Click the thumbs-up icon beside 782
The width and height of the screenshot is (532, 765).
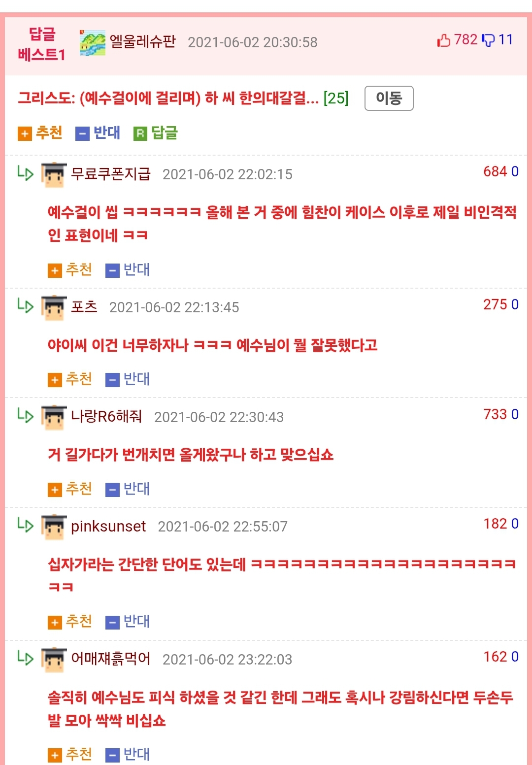click(444, 40)
